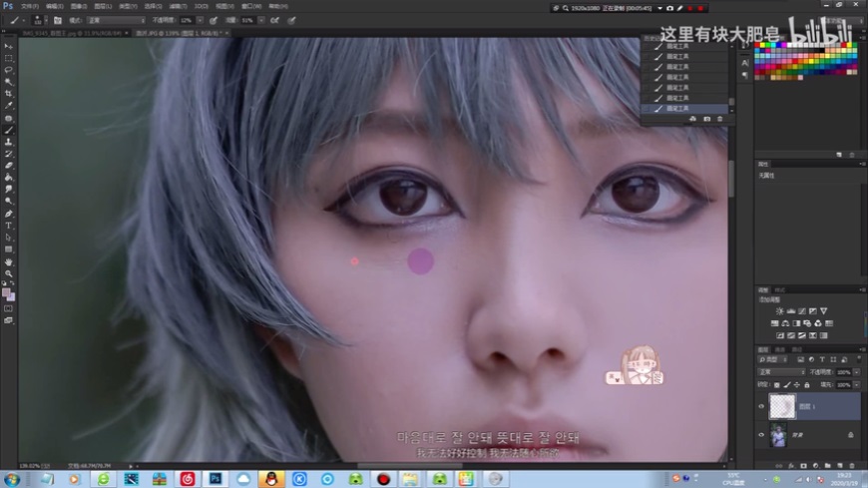Open brush mode dropdown
This screenshot has width=868, height=488.
tap(116, 20)
